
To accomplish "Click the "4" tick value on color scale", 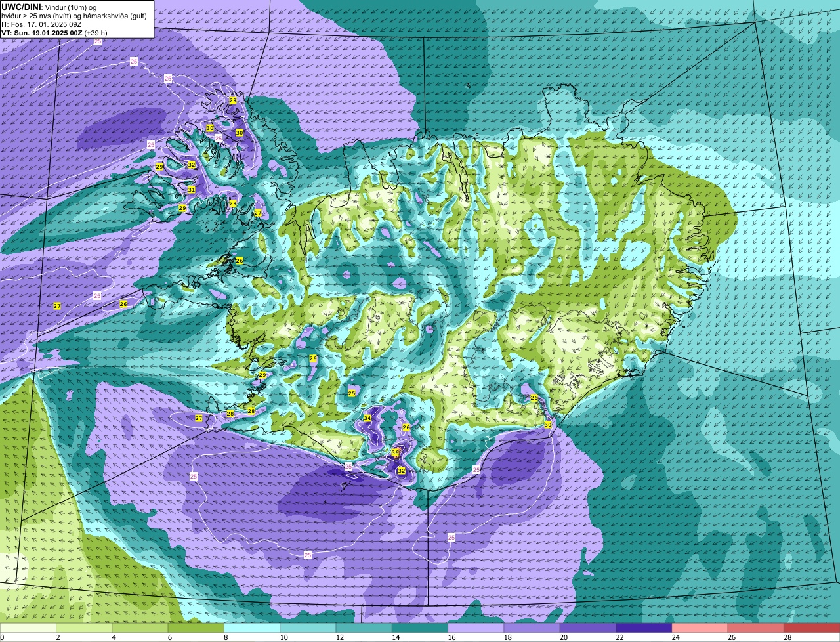I will [114, 637].
